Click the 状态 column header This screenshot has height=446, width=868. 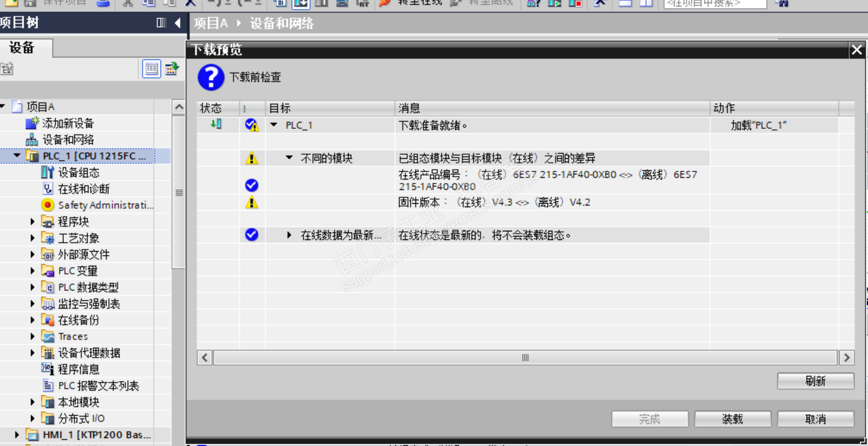click(218, 108)
